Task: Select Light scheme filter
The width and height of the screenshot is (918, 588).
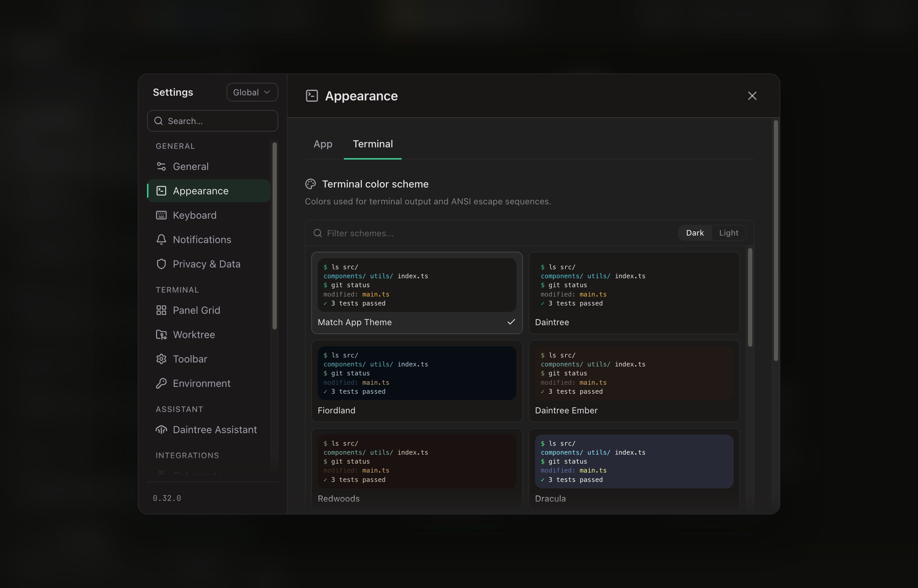Action: pyautogui.click(x=729, y=233)
